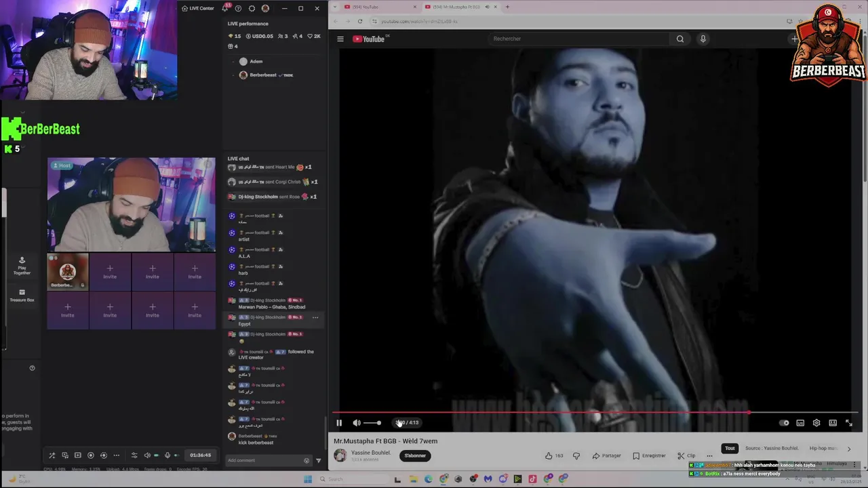
Task: Open the help circle icon at left panel
Action: click(x=32, y=368)
